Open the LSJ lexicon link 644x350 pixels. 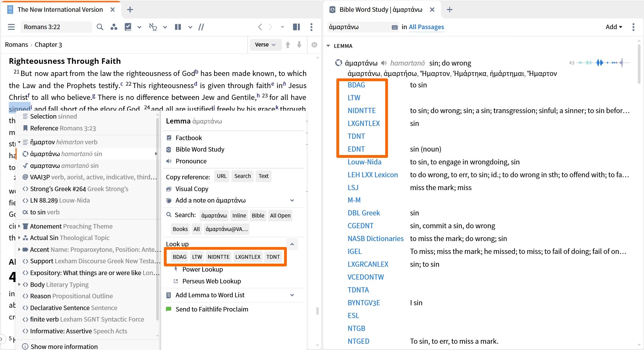pyautogui.click(x=353, y=188)
